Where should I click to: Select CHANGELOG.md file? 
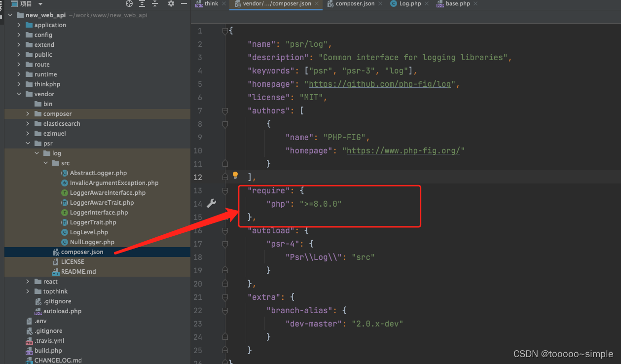point(58,361)
